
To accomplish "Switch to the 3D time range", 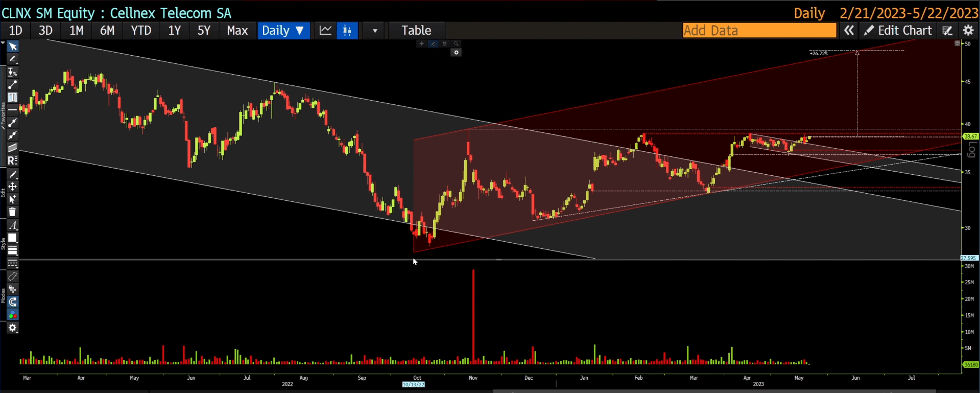I will click(46, 31).
